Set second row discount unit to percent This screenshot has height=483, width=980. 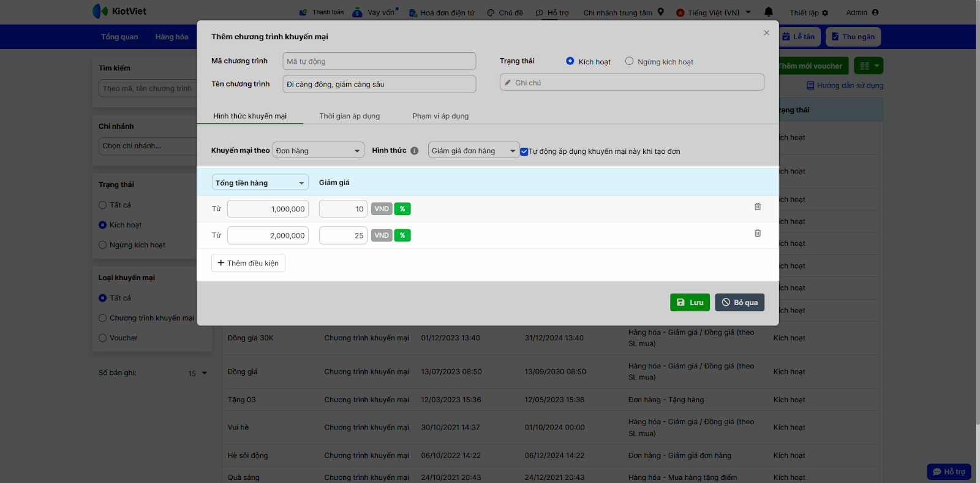click(x=402, y=235)
